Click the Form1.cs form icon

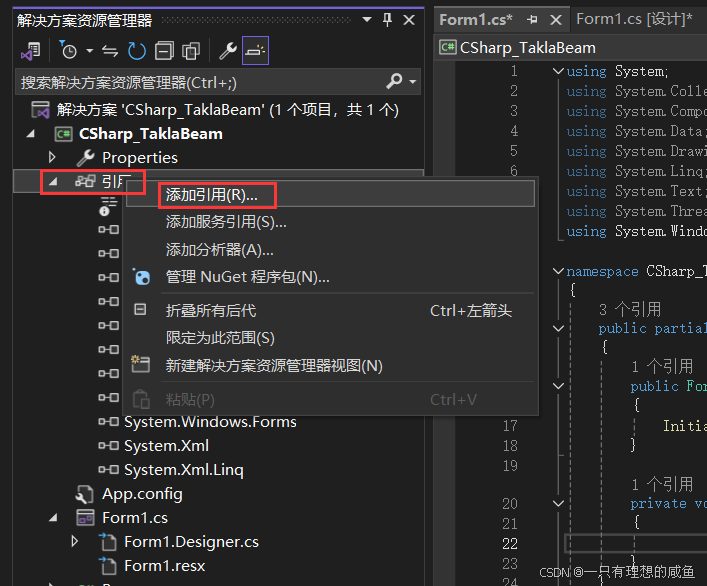(x=85, y=518)
